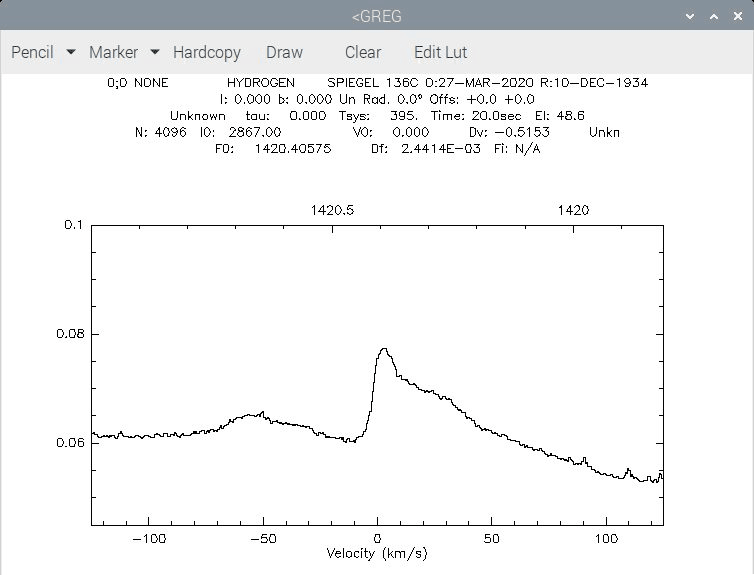Viewport: 754px width, 575px height.
Task: Expand the Pencil dropdown arrow
Action: click(x=71, y=51)
